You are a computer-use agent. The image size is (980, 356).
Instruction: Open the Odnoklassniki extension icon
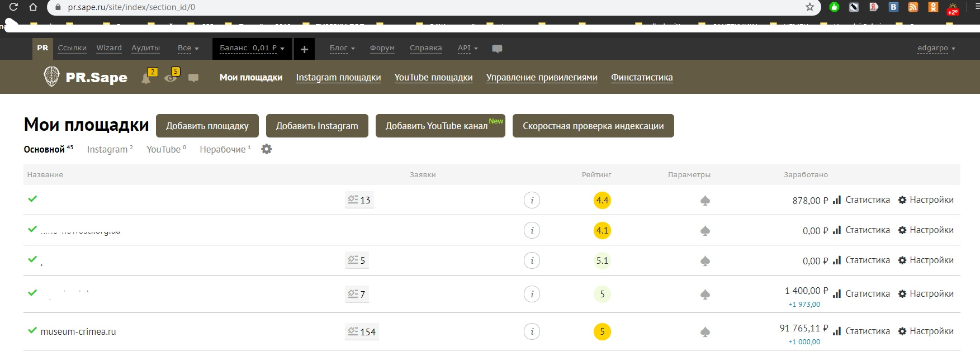point(933,7)
